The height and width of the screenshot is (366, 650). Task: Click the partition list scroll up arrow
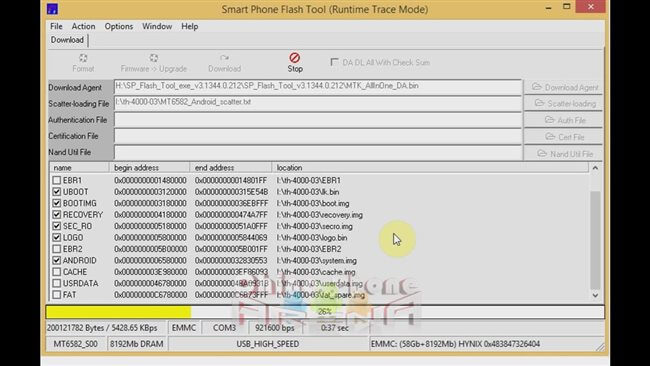(x=595, y=168)
